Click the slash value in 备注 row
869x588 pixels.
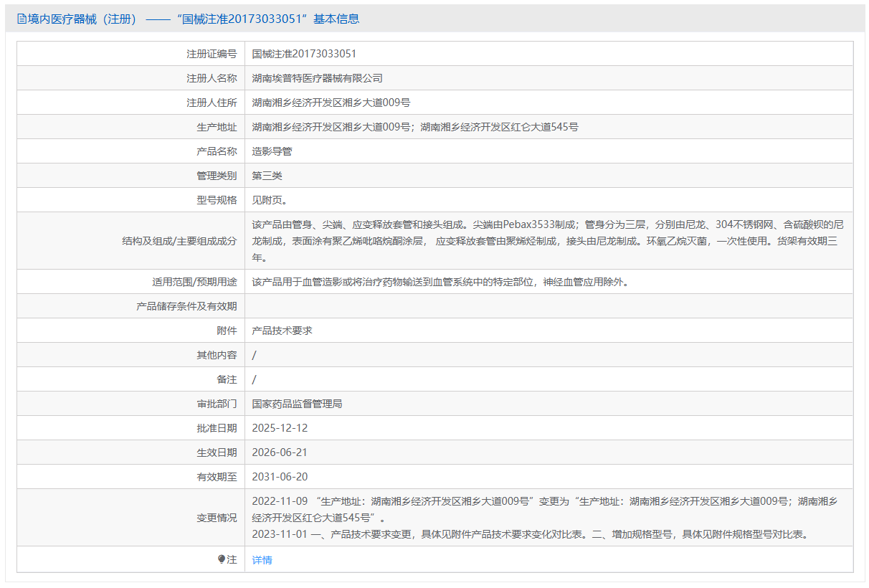255,379
